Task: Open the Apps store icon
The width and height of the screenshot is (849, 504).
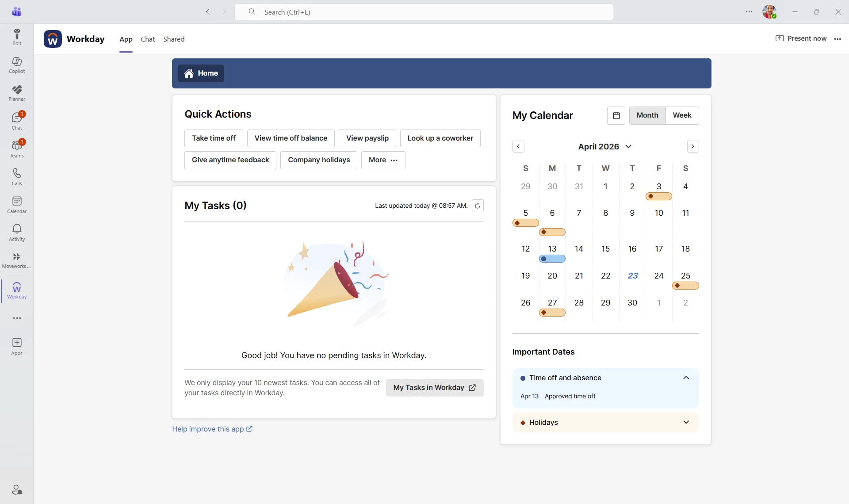Action: [17, 346]
